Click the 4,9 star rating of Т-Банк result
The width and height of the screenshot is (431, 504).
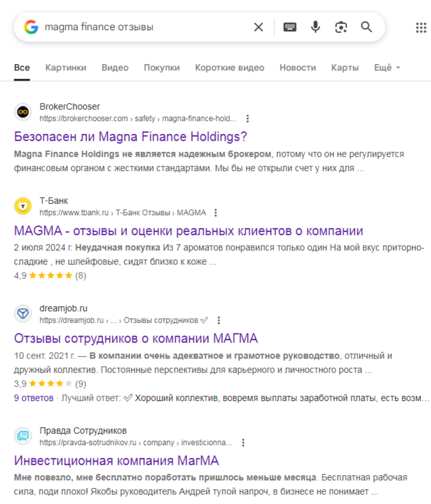[x=50, y=275]
